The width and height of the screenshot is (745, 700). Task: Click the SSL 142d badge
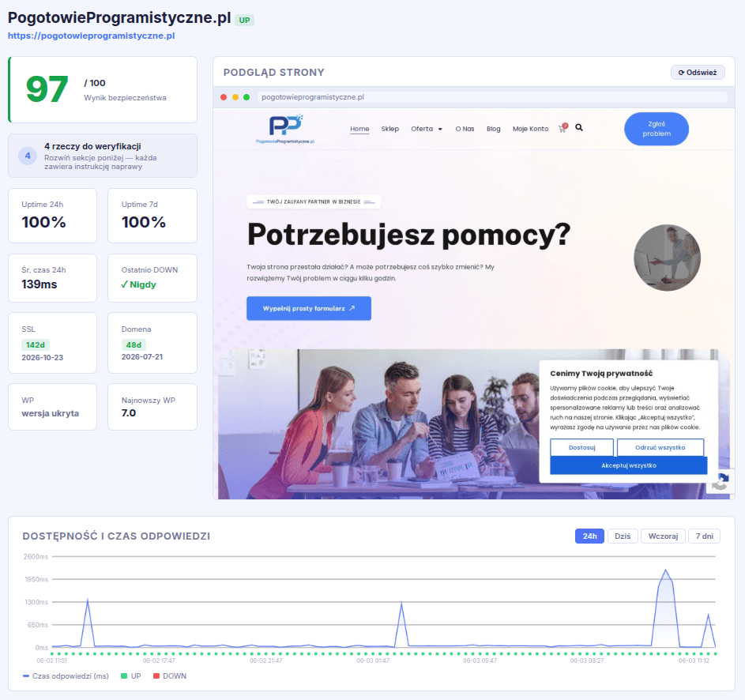point(36,345)
